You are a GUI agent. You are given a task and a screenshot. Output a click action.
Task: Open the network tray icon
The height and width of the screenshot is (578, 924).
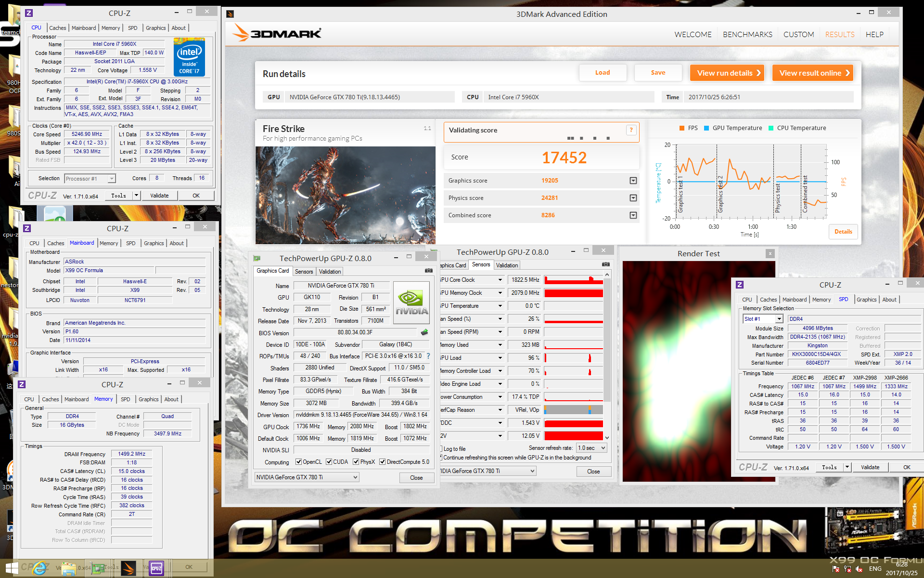pyautogui.click(x=847, y=569)
